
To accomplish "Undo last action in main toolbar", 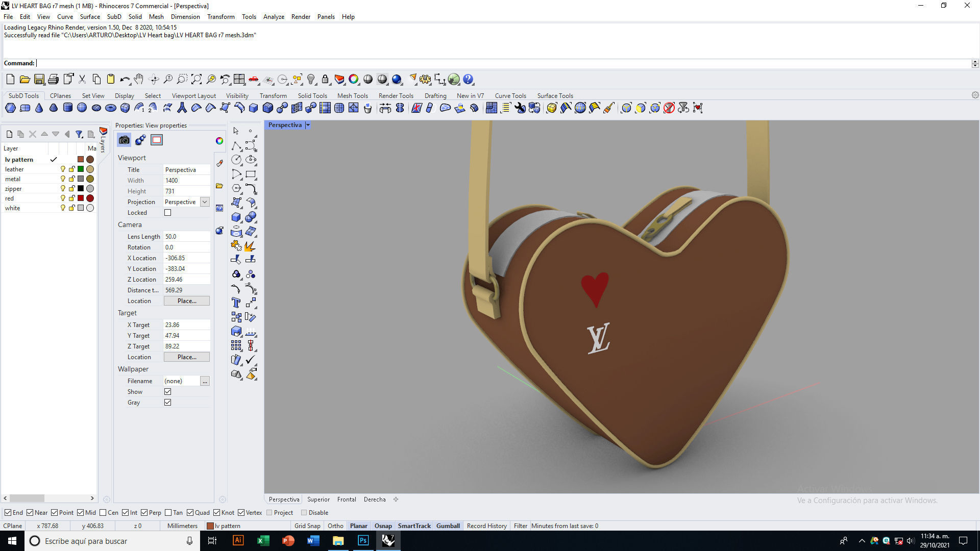I will coord(125,79).
